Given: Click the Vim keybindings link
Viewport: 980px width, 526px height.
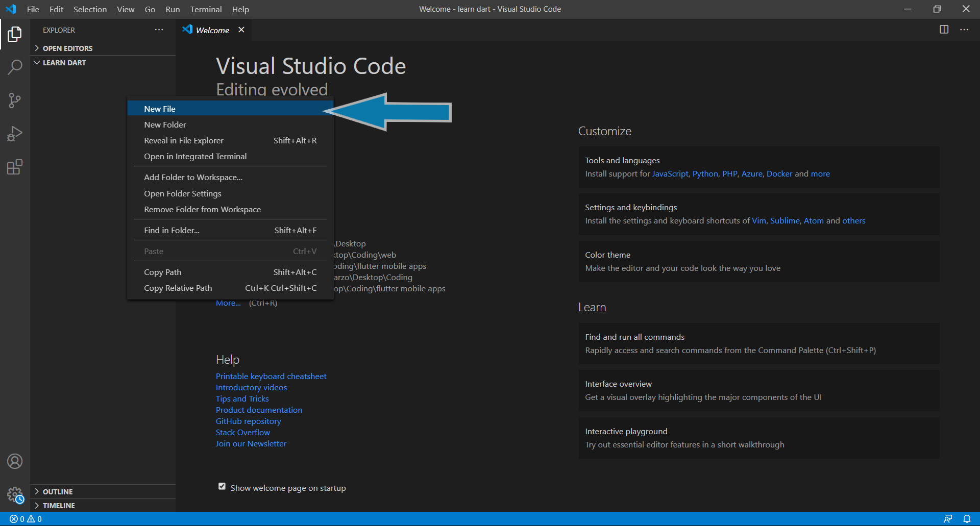Looking at the screenshot, I should coord(758,220).
